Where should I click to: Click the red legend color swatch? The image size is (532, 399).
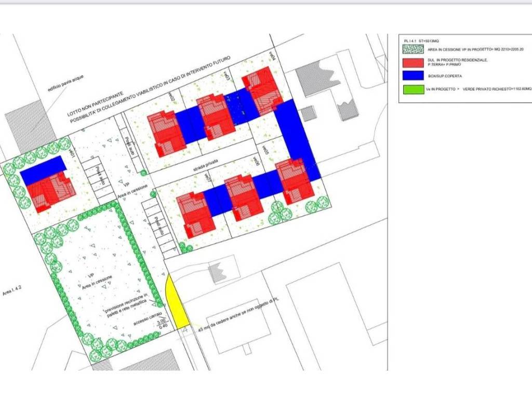point(413,63)
